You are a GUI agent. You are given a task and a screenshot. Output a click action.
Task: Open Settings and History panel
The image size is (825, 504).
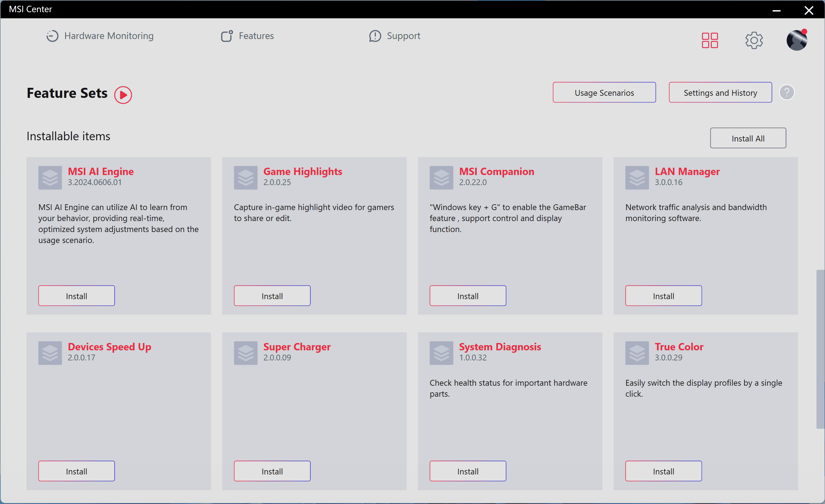(x=721, y=92)
